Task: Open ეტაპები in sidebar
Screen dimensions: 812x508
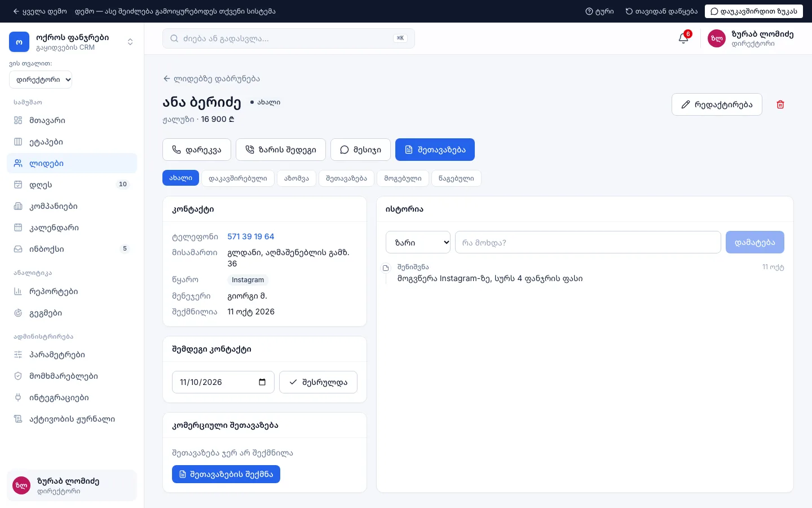Action: click(72, 142)
